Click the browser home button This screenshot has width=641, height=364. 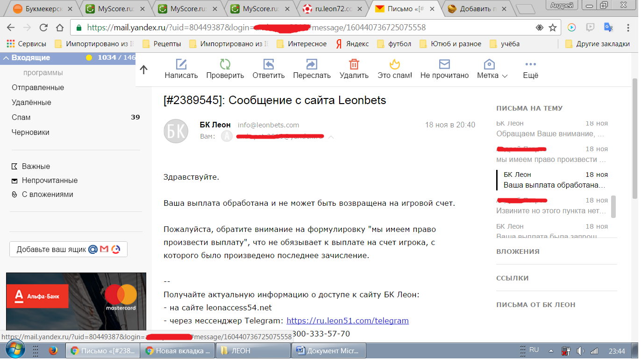59,28
